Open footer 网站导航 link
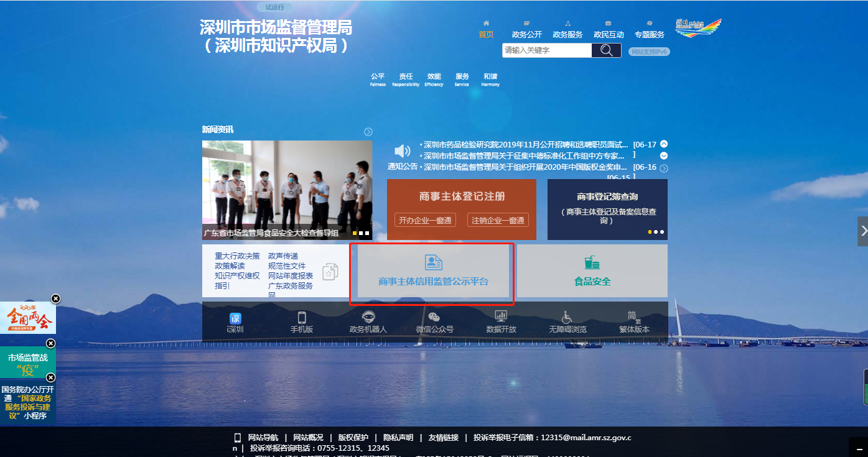This screenshot has width=868, height=457. (263, 438)
